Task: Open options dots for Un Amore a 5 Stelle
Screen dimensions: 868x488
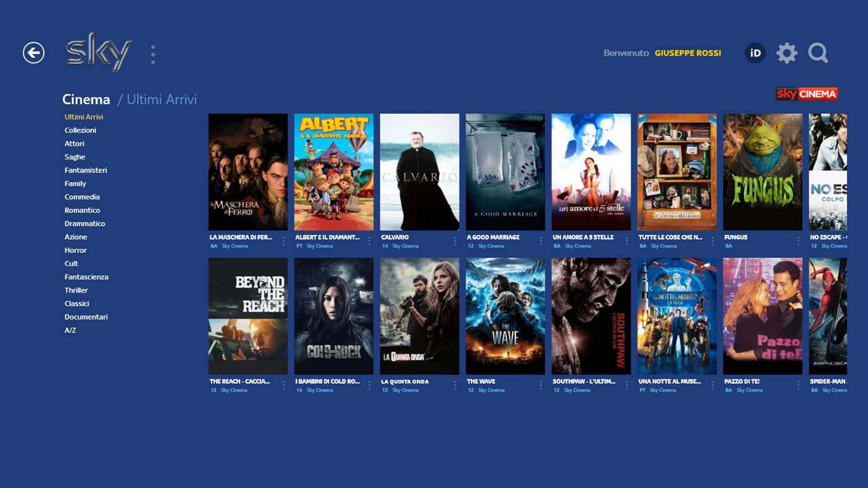Action: (x=627, y=241)
